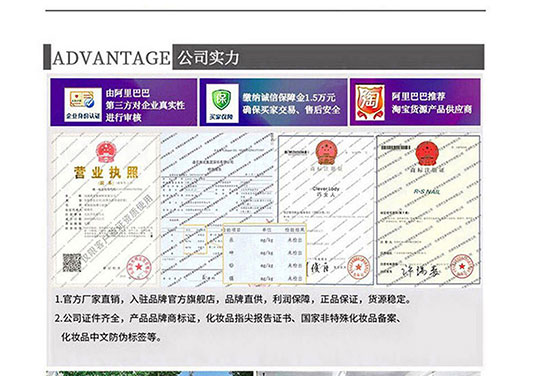
Task: Click the red Taobao supplier badge icon
Action: pyautogui.click(x=370, y=103)
